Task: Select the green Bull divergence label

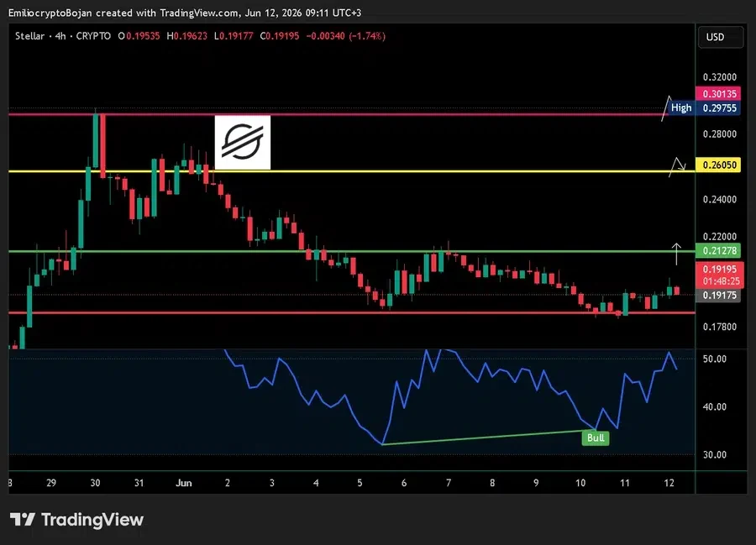Action: tap(596, 438)
